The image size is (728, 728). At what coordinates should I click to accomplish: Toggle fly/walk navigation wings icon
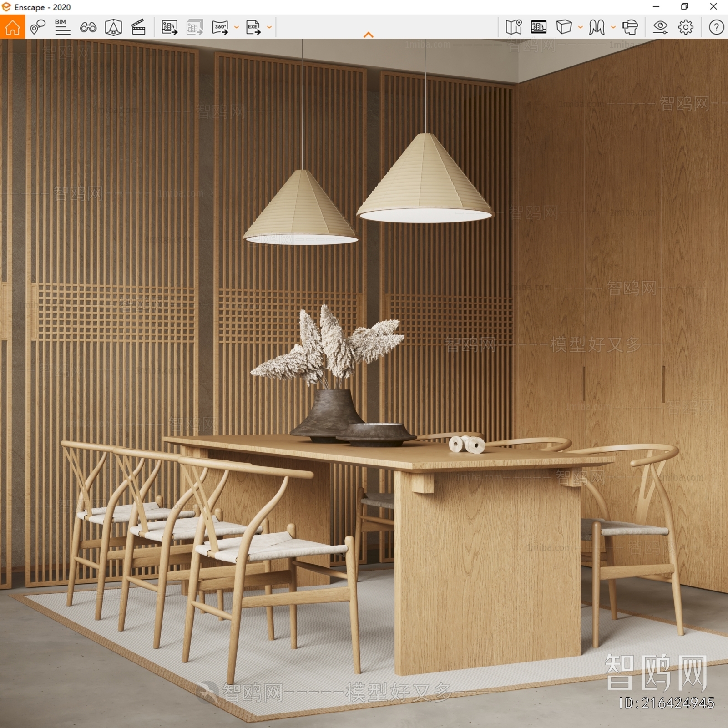[x=597, y=27]
